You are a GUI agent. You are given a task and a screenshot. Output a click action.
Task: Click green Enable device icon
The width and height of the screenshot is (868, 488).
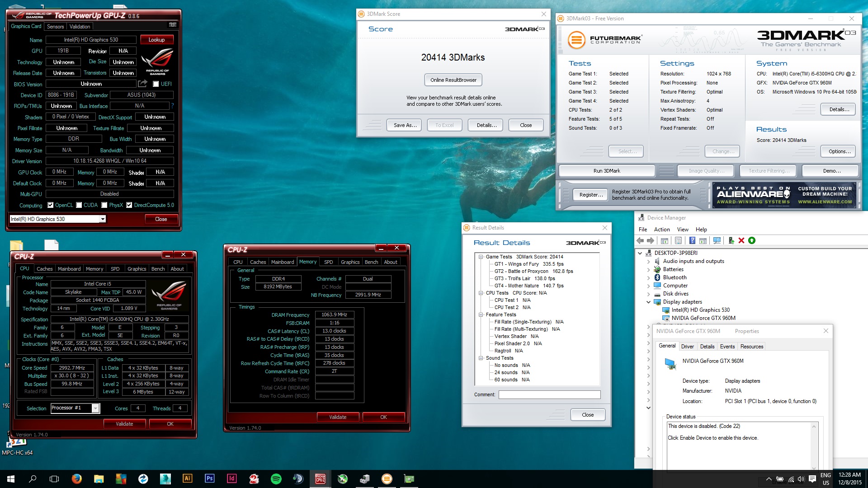click(752, 240)
